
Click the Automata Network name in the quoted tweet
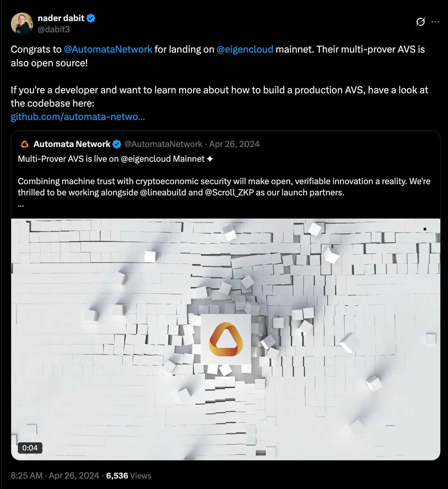tap(72, 144)
